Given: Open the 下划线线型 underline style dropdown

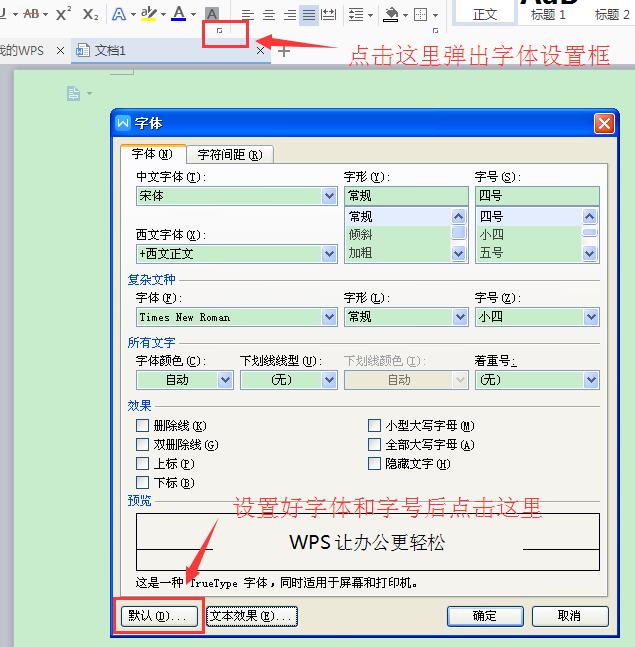Looking at the screenshot, I should 329,380.
